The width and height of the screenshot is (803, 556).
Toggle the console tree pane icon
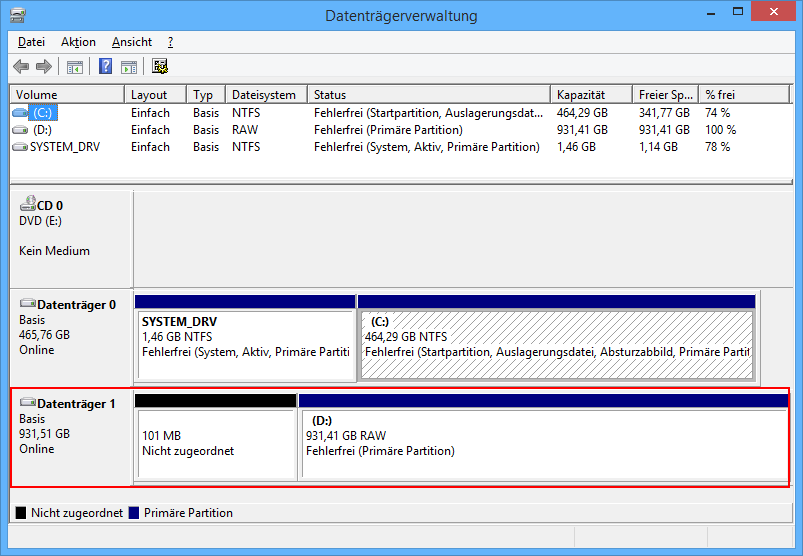point(75,67)
